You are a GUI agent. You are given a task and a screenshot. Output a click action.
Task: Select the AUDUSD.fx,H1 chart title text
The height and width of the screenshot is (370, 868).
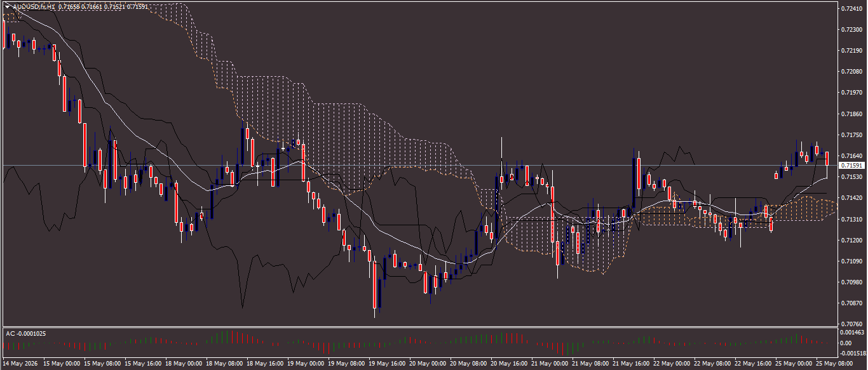[33, 6]
